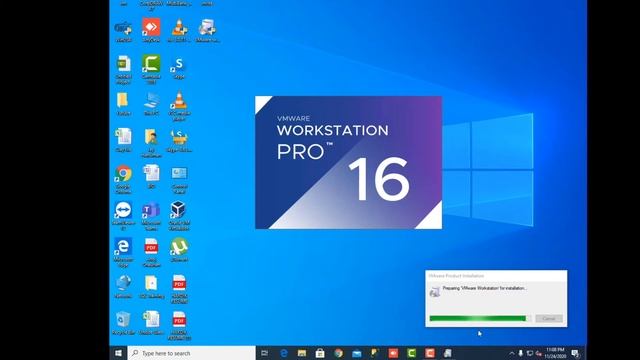Open the Mail app from the taskbar
The image size is (640, 360).
357,353
